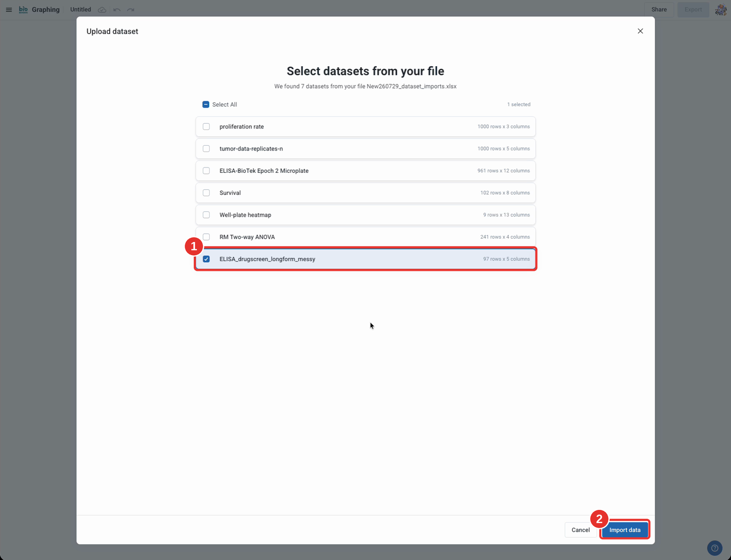Click 'Select datasets from your file' heading
Screen dimensions: 731x560
pos(365,71)
